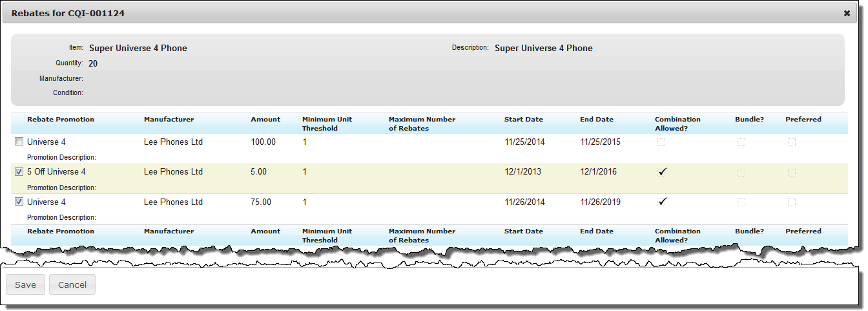Screen dimensions: 868x311
Task: Click the top Start Date column header
Action: click(x=524, y=120)
